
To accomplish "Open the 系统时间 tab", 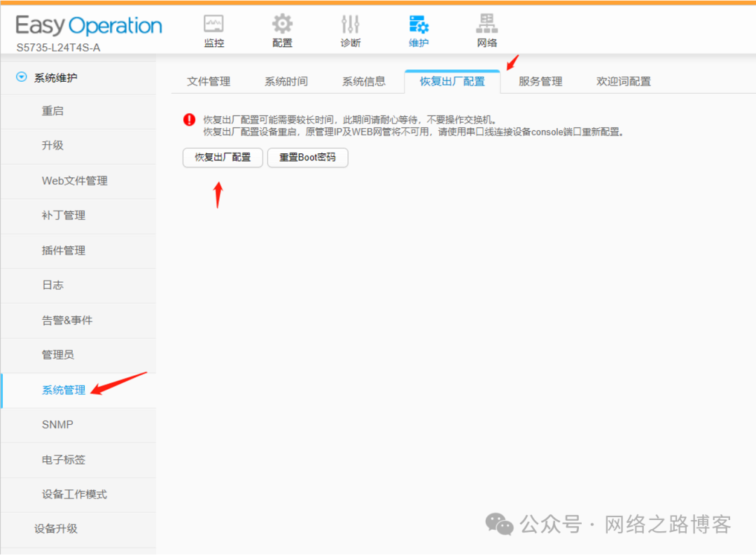I will (x=286, y=81).
